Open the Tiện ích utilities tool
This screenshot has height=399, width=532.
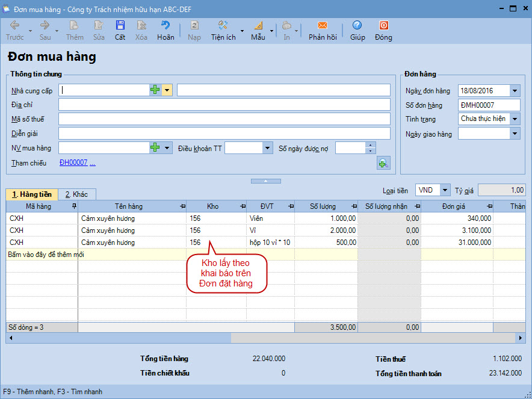(x=223, y=30)
